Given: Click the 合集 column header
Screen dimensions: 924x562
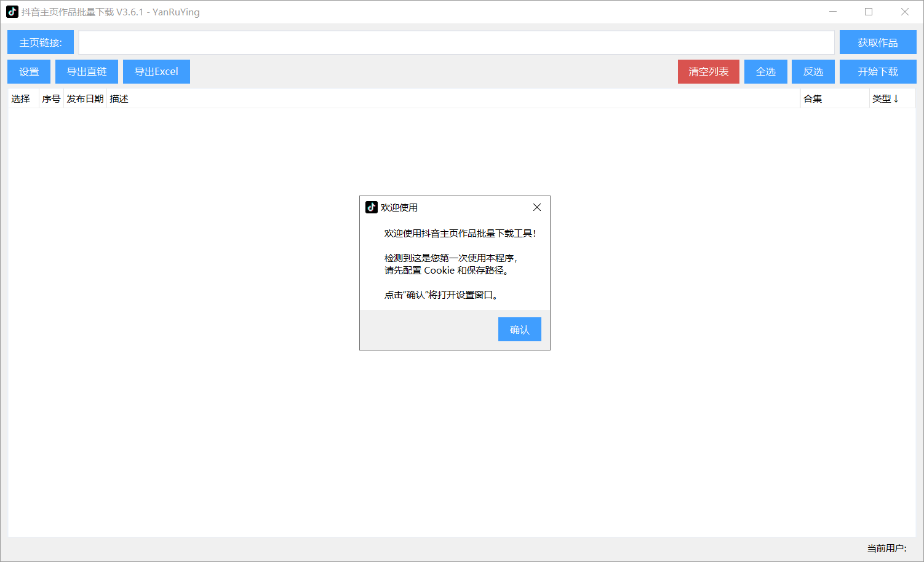Looking at the screenshot, I should [x=812, y=98].
